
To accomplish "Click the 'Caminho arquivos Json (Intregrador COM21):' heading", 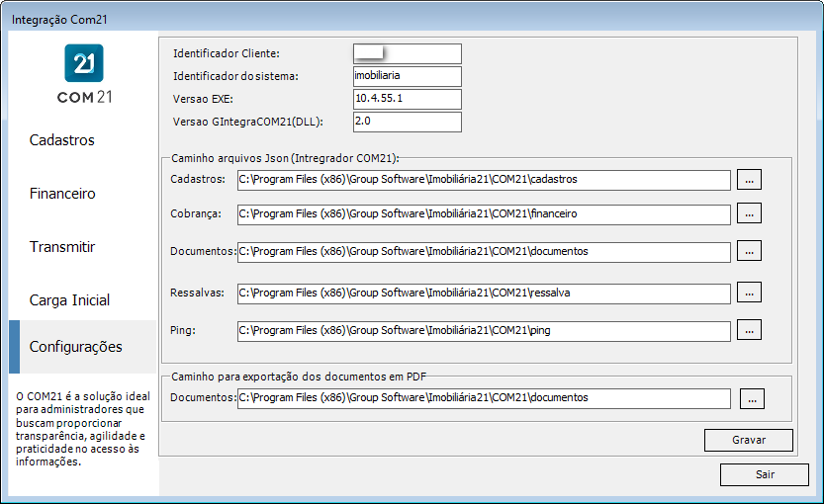I will point(285,158).
